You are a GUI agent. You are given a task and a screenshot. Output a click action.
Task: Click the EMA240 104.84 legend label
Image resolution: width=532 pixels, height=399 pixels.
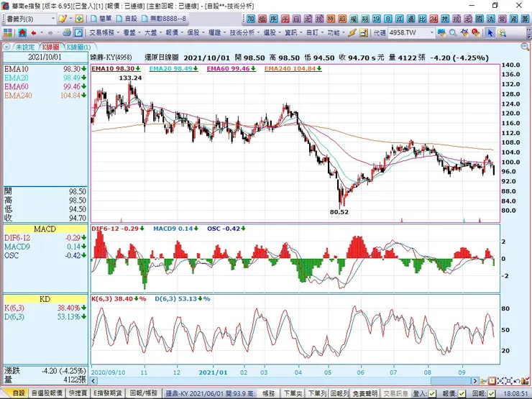pyautogui.click(x=293, y=68)
